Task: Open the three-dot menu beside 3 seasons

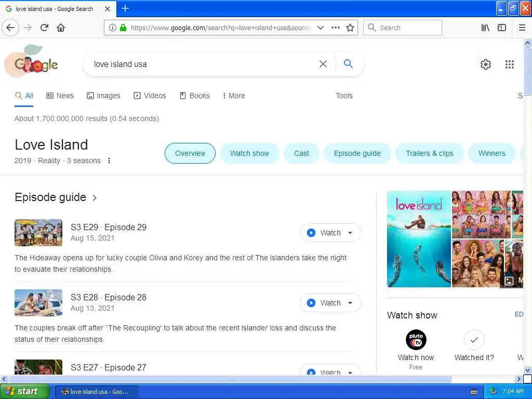Action: (109, 161)
